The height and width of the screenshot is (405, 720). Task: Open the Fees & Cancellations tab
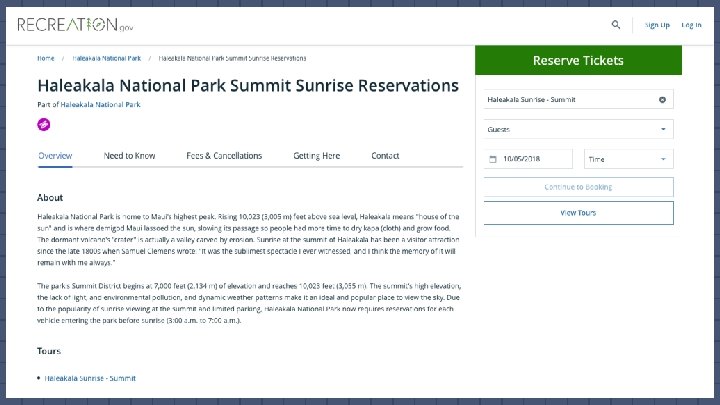(x=224, y=156)
